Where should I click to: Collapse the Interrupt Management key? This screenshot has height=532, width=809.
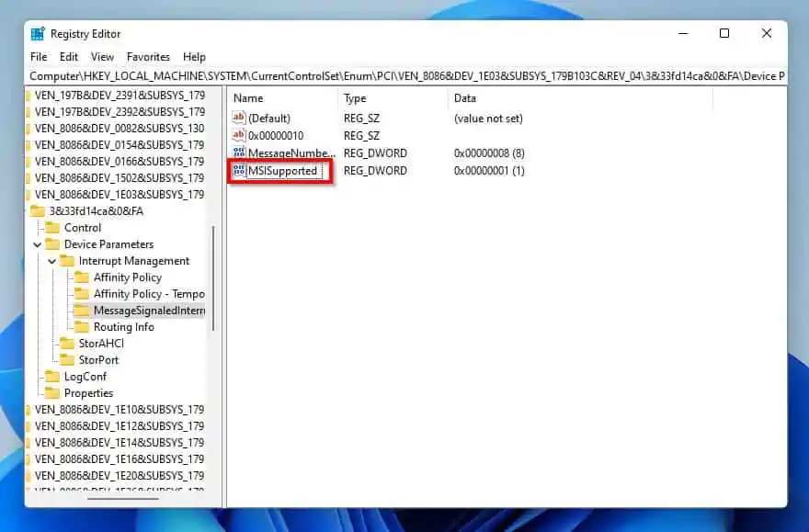[x=52, y=261]
